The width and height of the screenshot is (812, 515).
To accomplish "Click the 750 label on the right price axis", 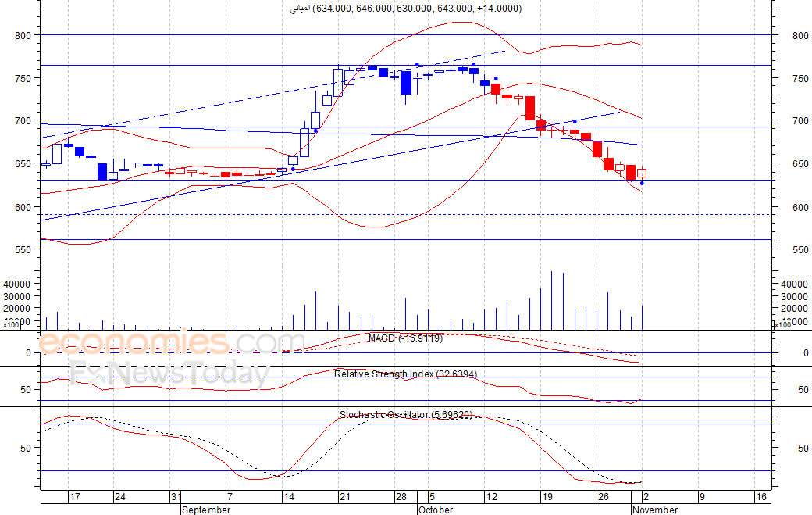I will click(x=800, y=79).
